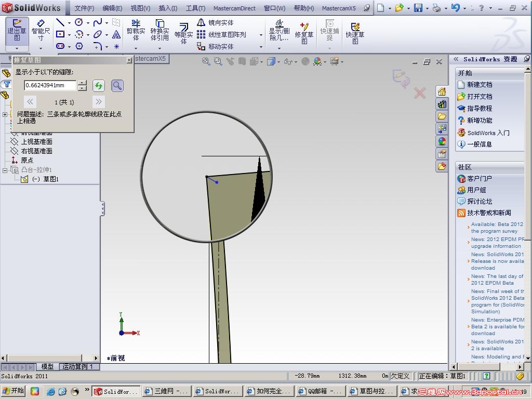Open the Line tool dropdown arrow

69,23
